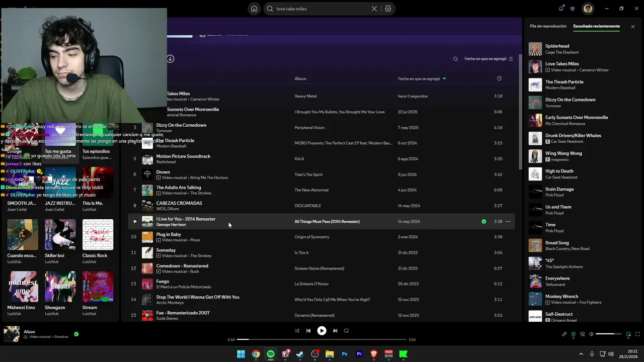Screen dimensions: 644x362
Task: Search within the playlist with magnifier icon
Action: pyautogui.click(x=456, y=59)
